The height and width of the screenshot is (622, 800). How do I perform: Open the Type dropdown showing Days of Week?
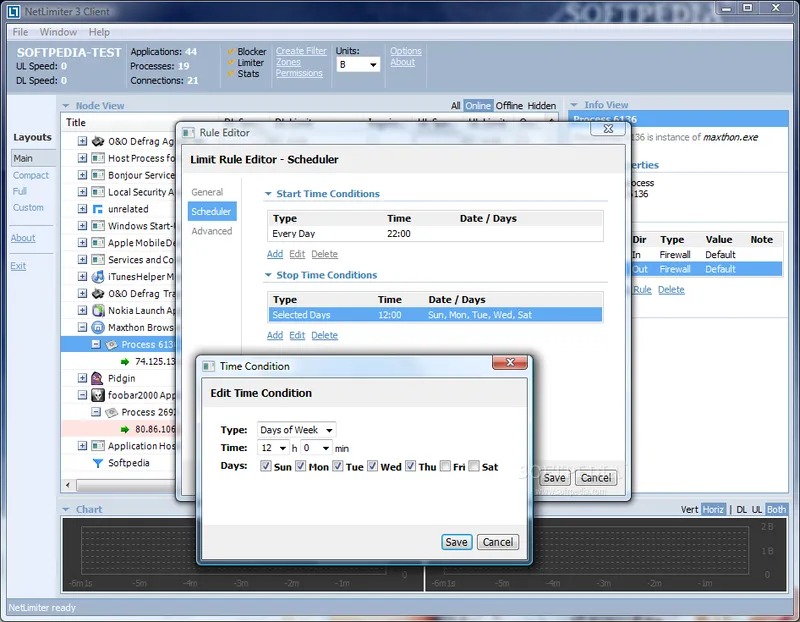296,430
